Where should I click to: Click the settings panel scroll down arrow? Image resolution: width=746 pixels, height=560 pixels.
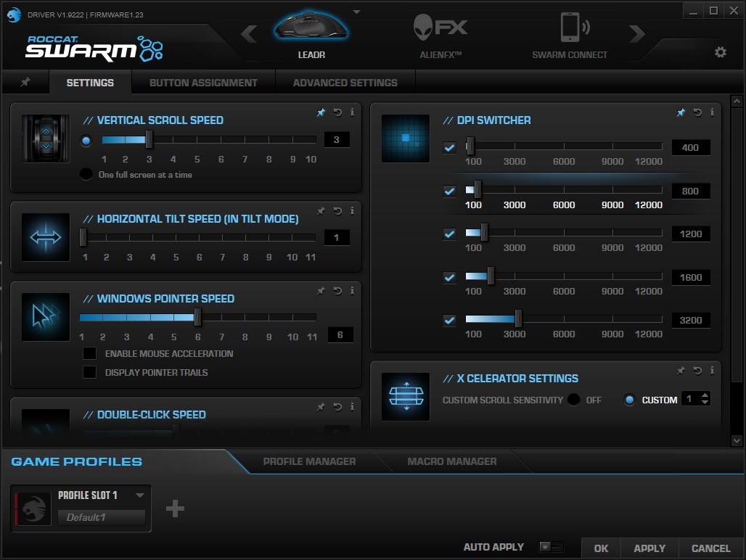[737, 441]
